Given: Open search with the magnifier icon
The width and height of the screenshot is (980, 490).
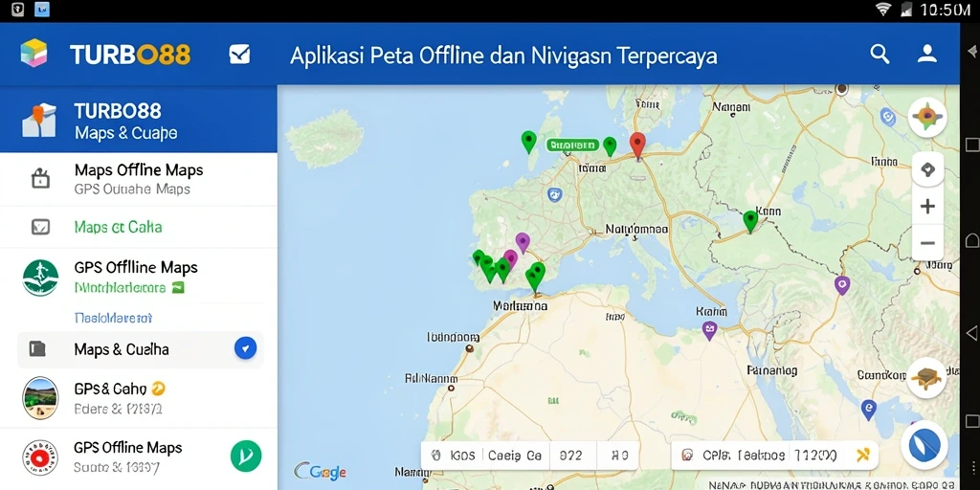Looking at the screenshot, I should (880, 55).
